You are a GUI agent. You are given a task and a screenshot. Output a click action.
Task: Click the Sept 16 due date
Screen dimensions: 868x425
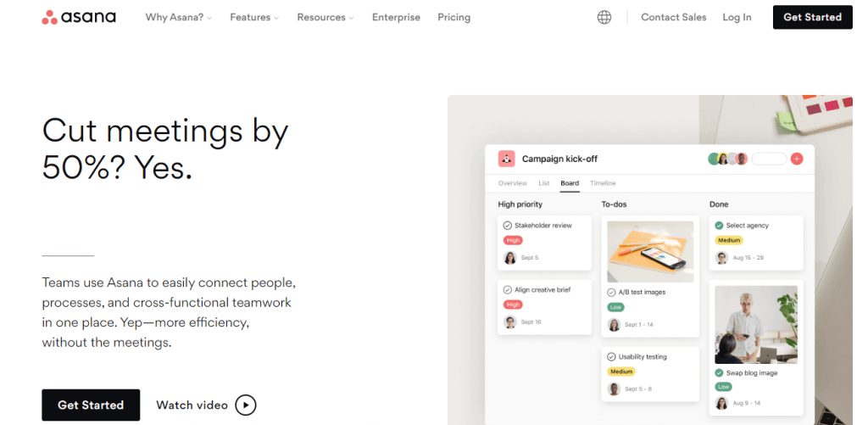(x=531, y=322)
